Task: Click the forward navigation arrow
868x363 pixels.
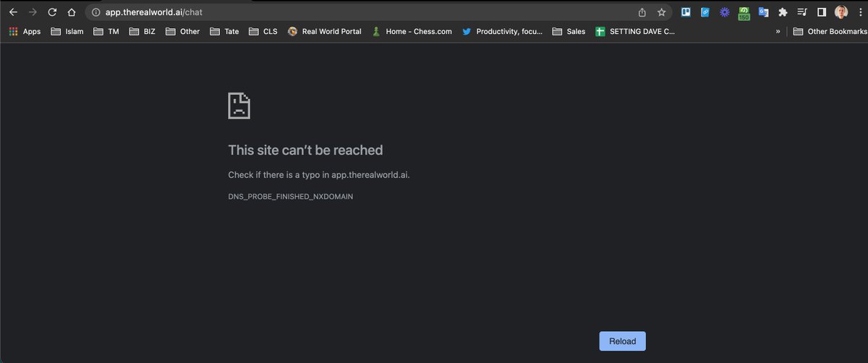Action: click(32, 12)
